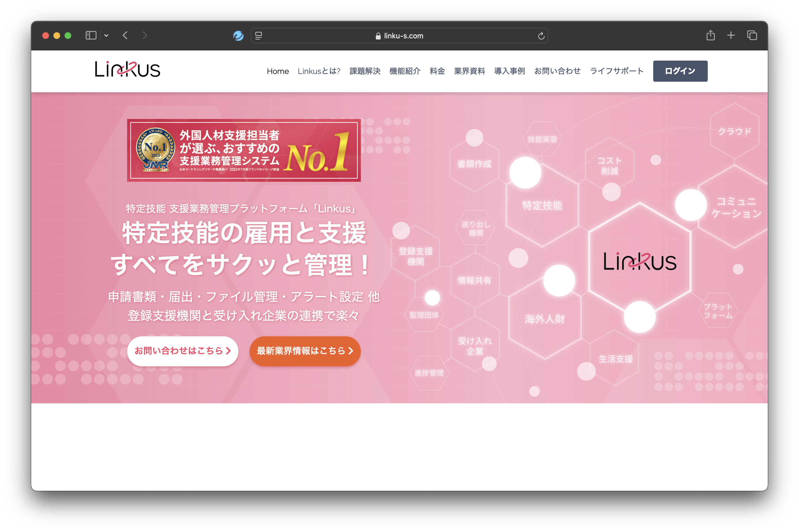Open the 料金 menu item
Viewport: 799px width, 532px height.
click(437, 71)
